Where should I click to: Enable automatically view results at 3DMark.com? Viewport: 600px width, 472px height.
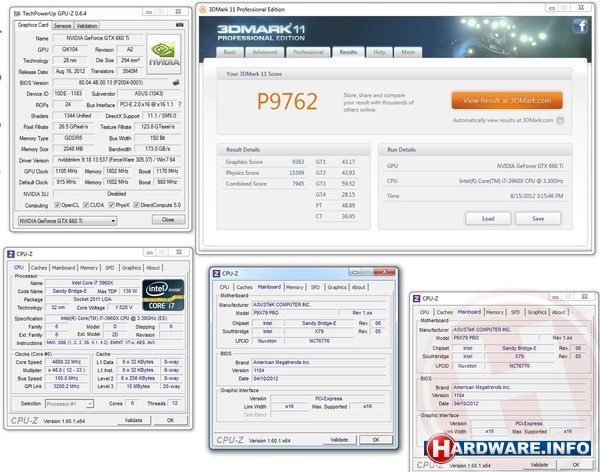pos(560,121)
